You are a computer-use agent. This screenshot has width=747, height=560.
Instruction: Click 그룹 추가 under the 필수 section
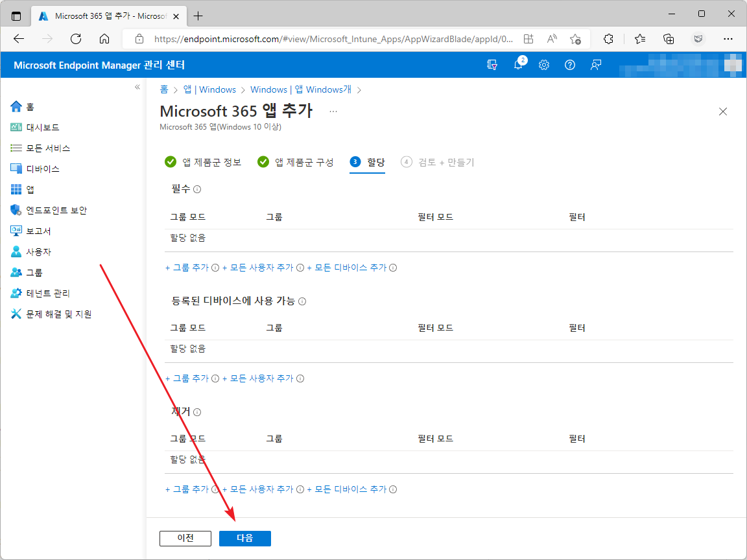(x=187, y=268)
